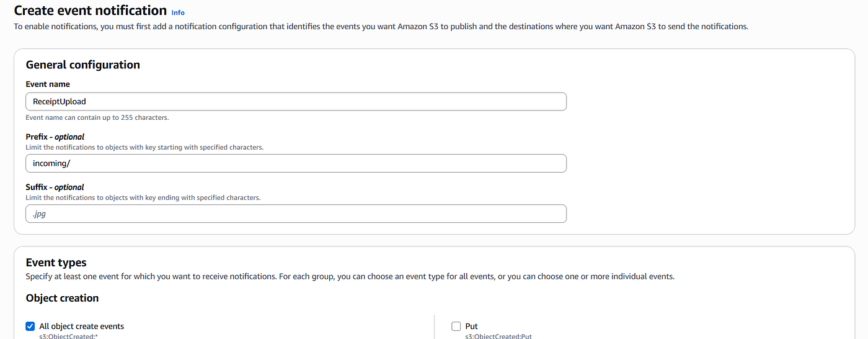Click the 255 characters hint under Event name
This screenshot has width=868, height=339.
coord(97,117)
